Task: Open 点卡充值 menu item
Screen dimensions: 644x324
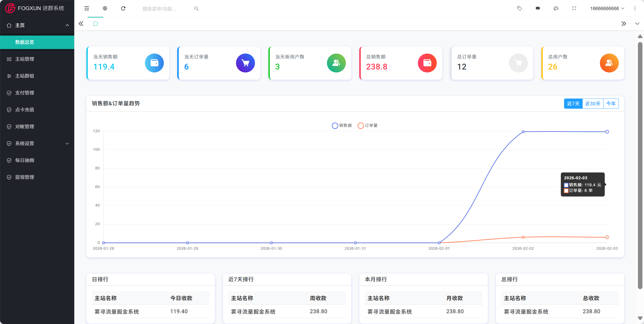Action: [37, 110]
